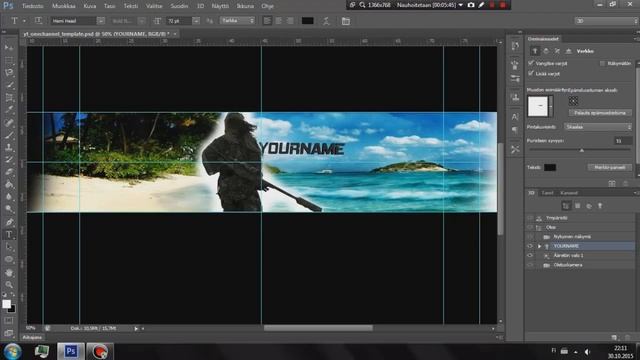Click the Character panel icon in dock
The image size is (640, 360).
[x=515, y=117]
